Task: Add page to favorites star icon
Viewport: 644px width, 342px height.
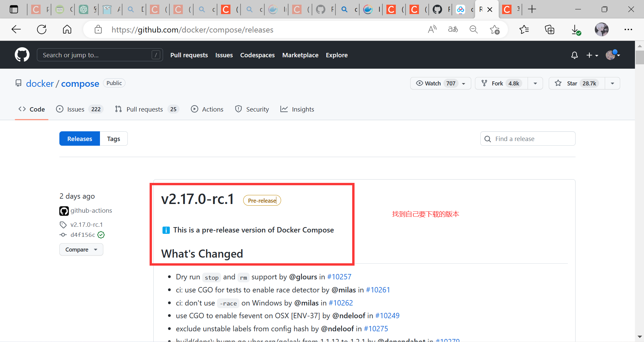Action: click(x=495, y=29)
